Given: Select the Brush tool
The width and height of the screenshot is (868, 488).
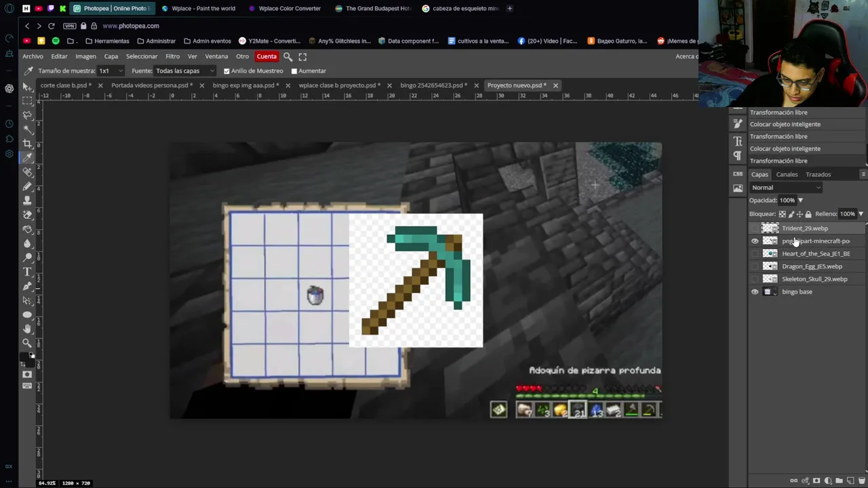Looking at the screenshot, I should (27, 186).
